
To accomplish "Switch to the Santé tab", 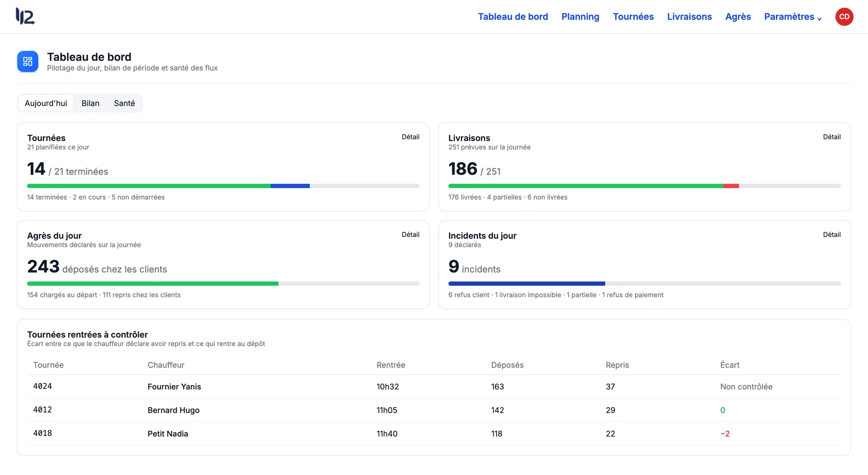I will coord(125,103).
